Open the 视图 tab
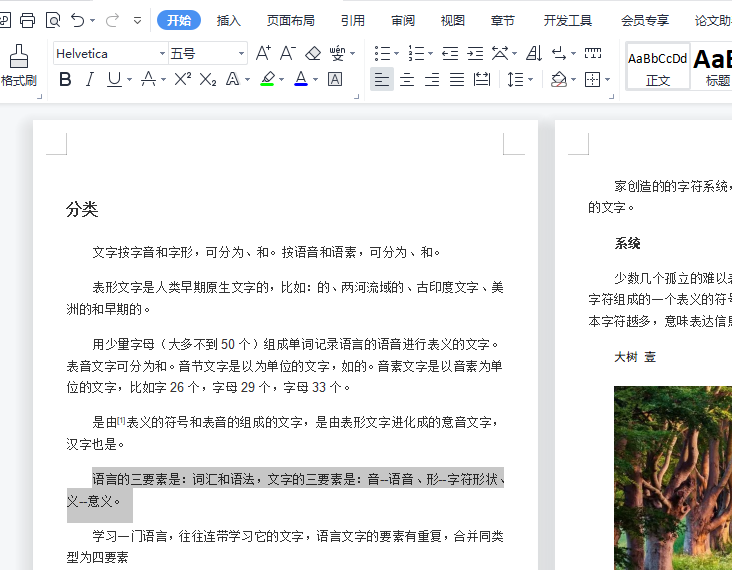Image resolution: width=732 pixels, height=570 pixels. pyautogui.click(x=453, y=21)
